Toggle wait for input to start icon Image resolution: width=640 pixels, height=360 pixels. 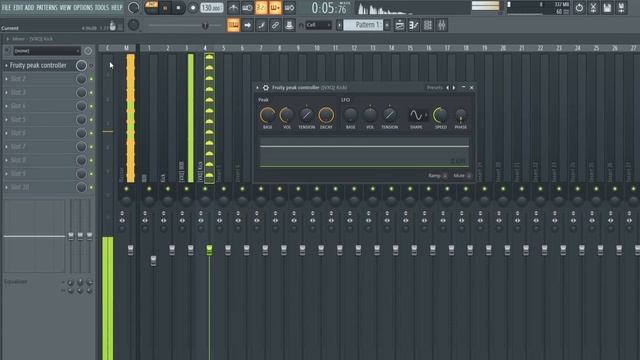click(247, 7)
